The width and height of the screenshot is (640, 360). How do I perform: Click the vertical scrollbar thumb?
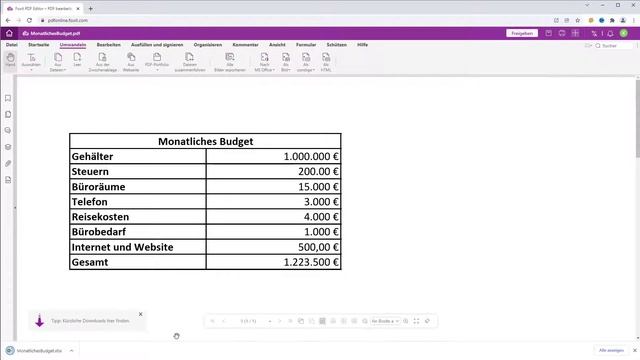coord(638,118)
